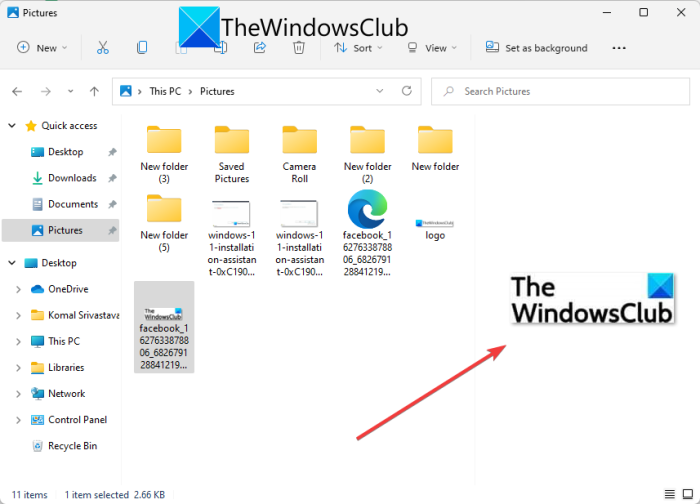Click the 11 items status text
This screenshot has width=700, height=504.
pyautogui.click(x=29, y=495)
